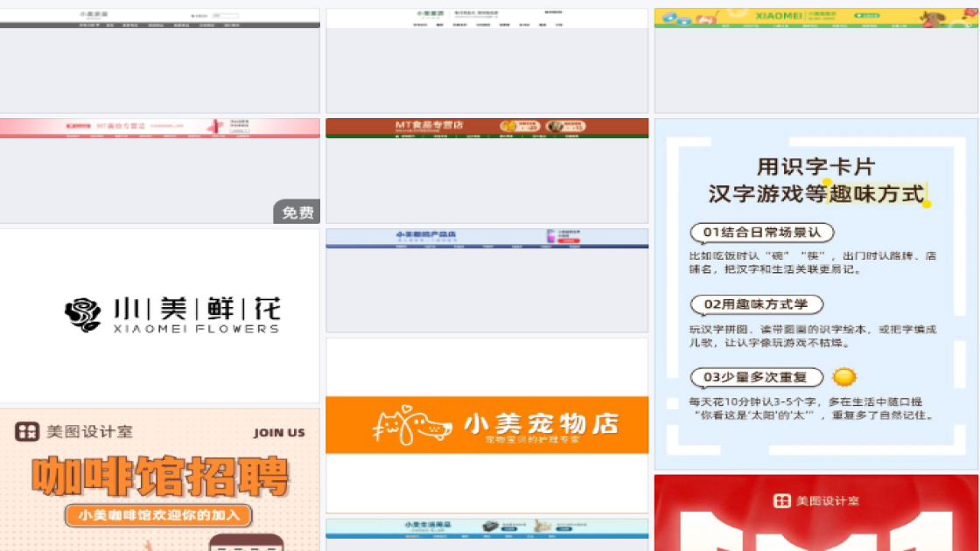The image size is (980, 551).
Task: Open the blue 小美数码产品店 store header template
Action: [x=486, y=281]
